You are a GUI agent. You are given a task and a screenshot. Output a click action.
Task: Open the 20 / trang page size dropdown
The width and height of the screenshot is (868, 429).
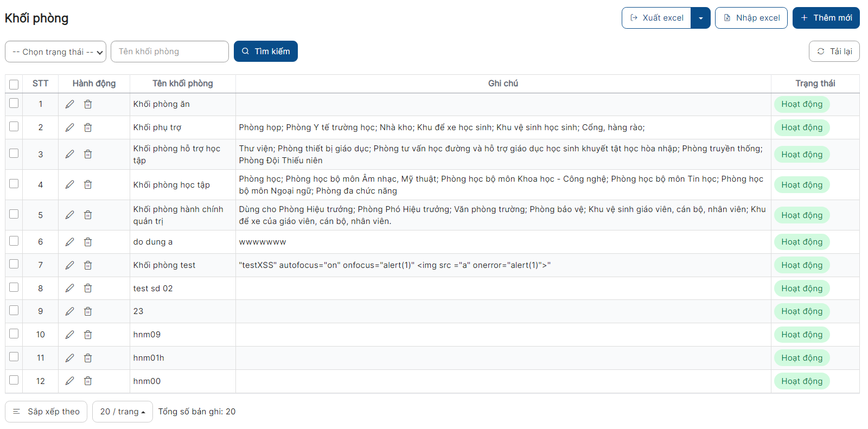(x=123, y=412)
